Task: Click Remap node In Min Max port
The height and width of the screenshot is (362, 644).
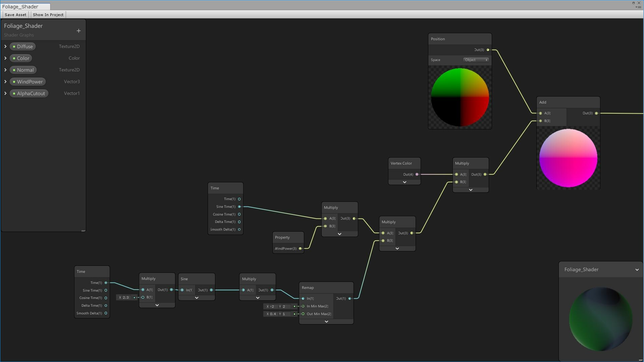Action: 303,306
